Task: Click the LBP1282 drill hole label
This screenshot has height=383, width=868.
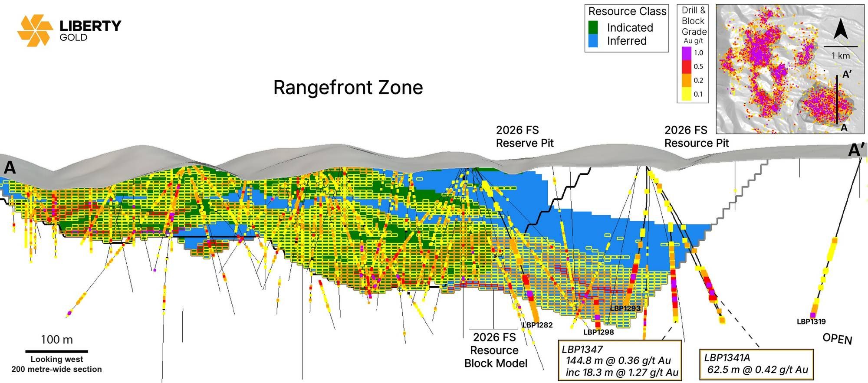Action: coord(537,325)
